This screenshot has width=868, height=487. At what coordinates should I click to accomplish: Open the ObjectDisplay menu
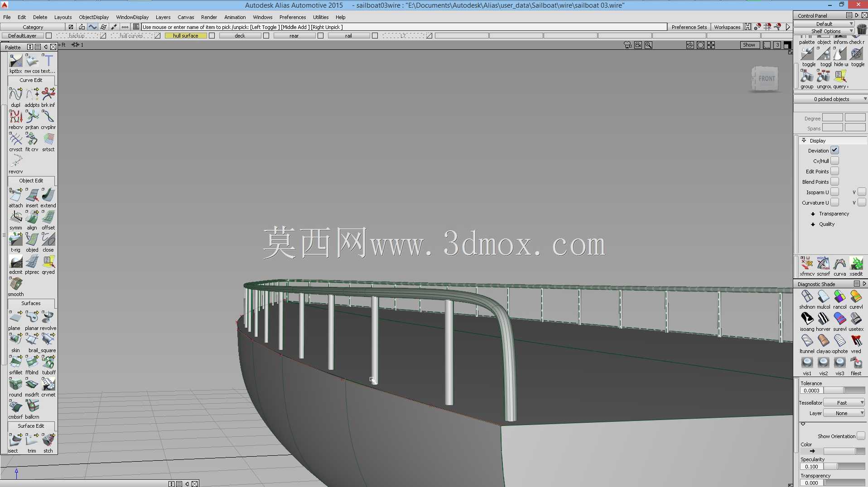coord(94,17)
